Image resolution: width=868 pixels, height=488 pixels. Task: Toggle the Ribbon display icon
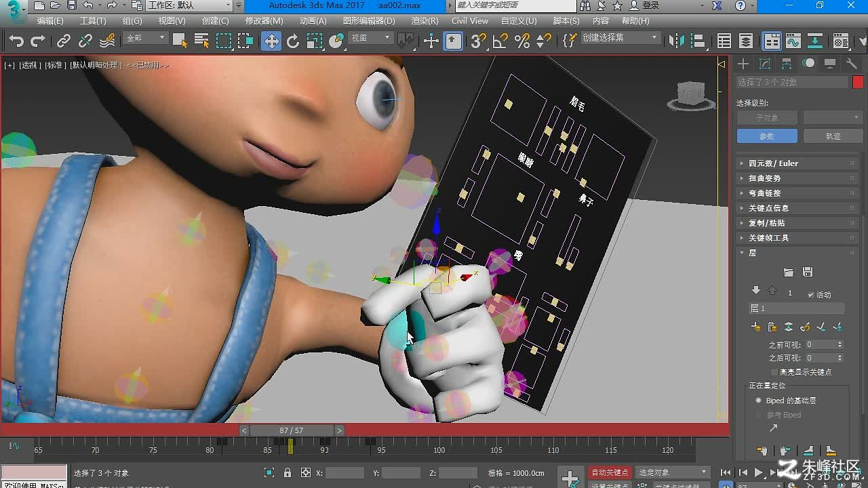click(772, 41)
